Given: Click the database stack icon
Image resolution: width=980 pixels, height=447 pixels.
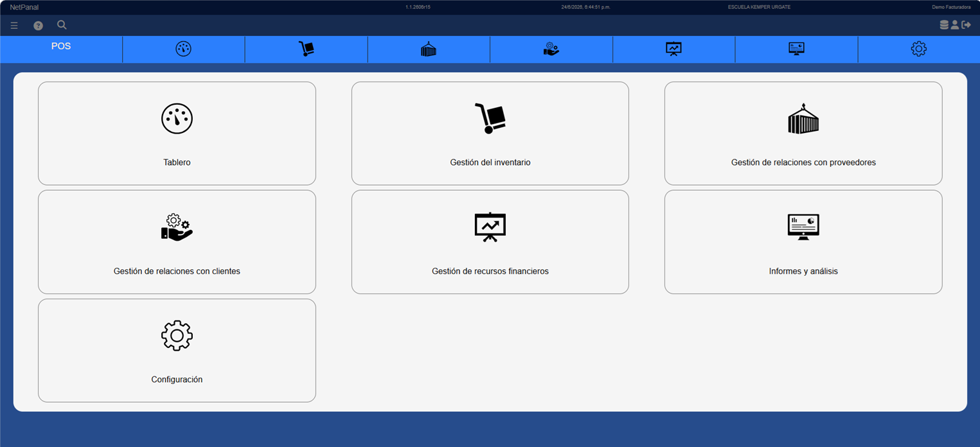Looking at the screenshot, I should 944,25.
